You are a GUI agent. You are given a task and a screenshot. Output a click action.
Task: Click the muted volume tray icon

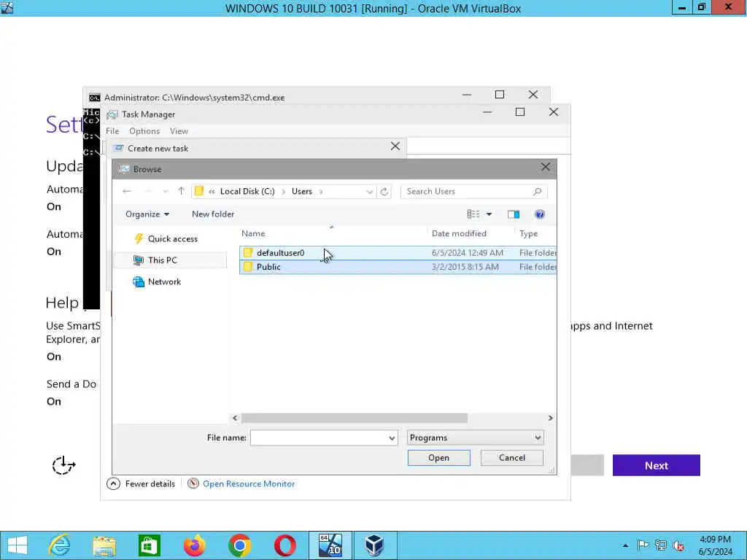pos(678,545)
